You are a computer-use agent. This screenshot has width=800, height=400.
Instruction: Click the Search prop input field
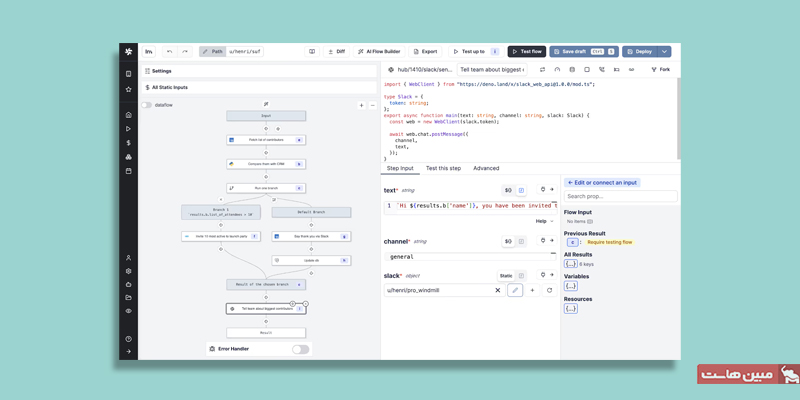(x=620, y=196)
